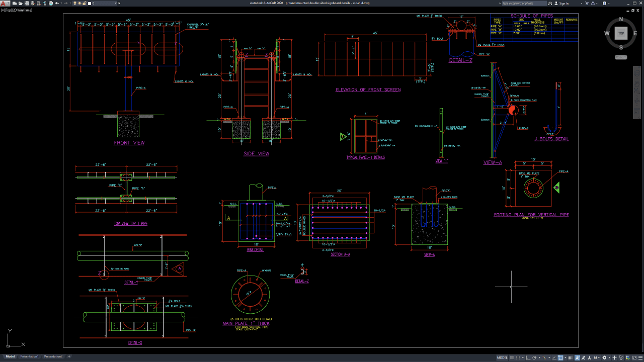This screenshot has height=362, width=644.
Task: Click the W compass direction on ViewCube
Action: coord(607,34)
